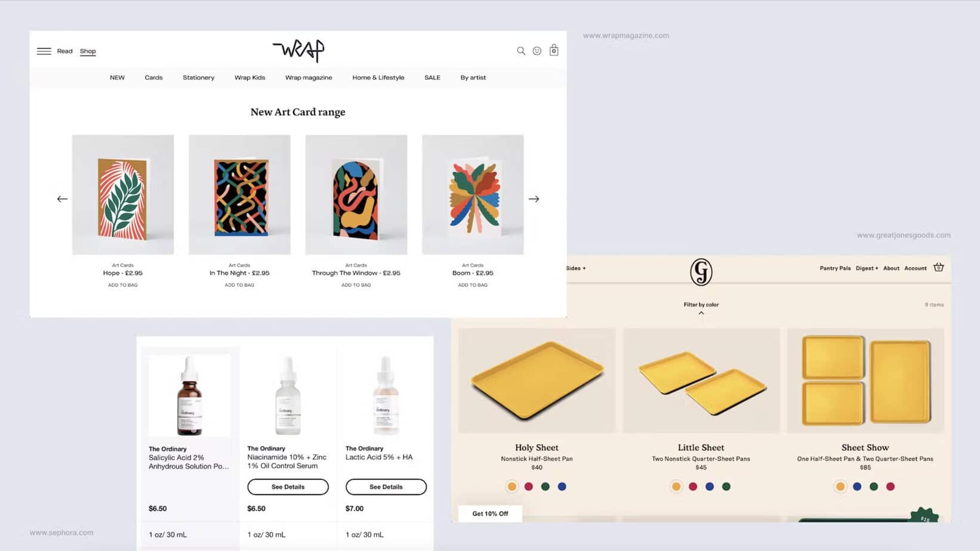The width and height of the screenshot is (980, 551).
Task: Open the Home & Lifestyle category
Action: point(378,78)
